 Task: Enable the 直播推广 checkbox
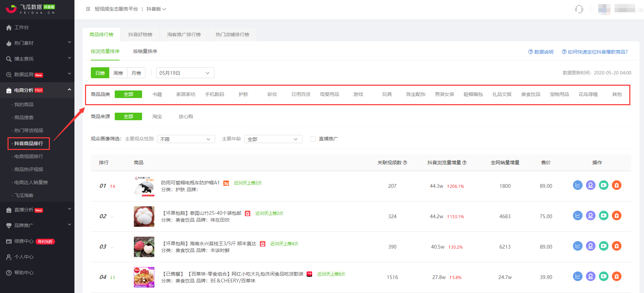pos(313,139)
